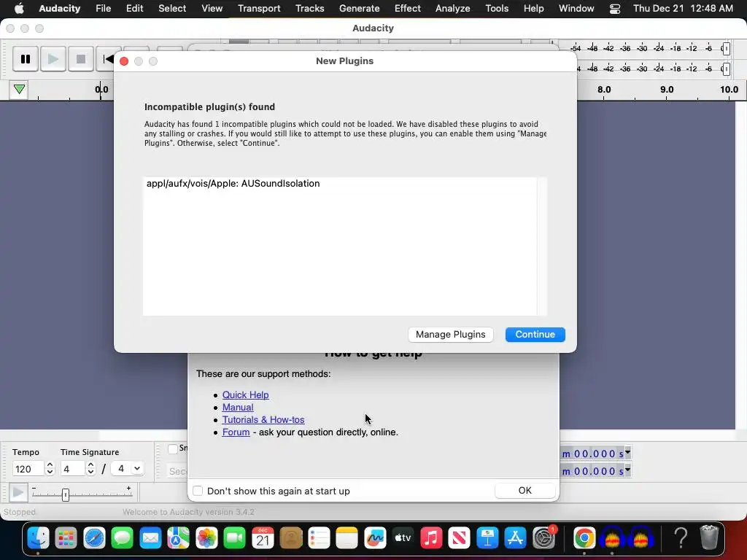Open the Mail app in the dock
This screenshot has width=747, height=560.
[x=150, y=539]
